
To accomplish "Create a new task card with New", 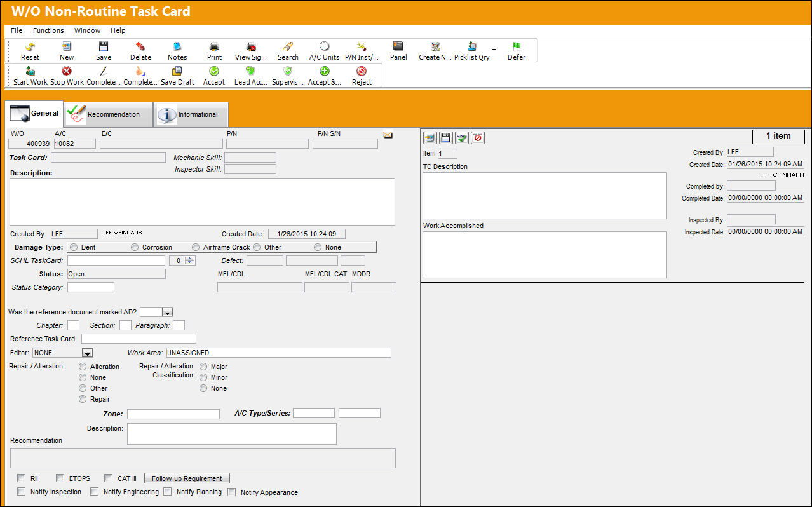I will pyautogui.click(x=66, y=46).
